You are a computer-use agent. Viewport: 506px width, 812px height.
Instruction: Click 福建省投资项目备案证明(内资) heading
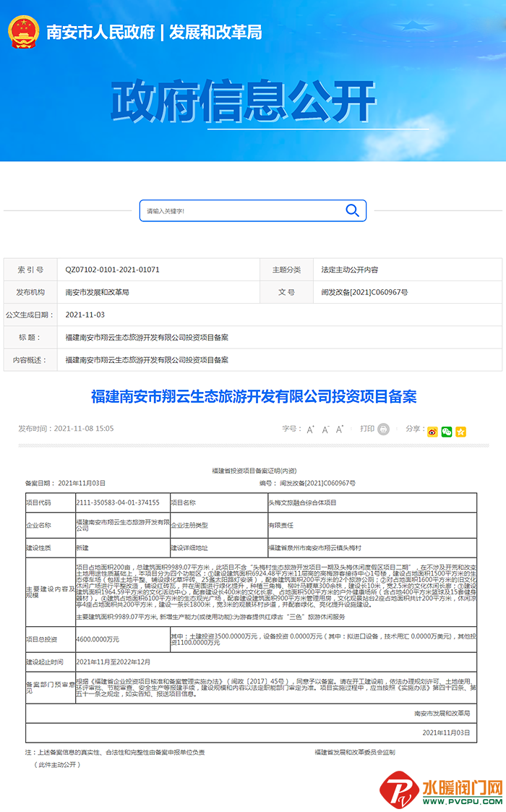254,471
